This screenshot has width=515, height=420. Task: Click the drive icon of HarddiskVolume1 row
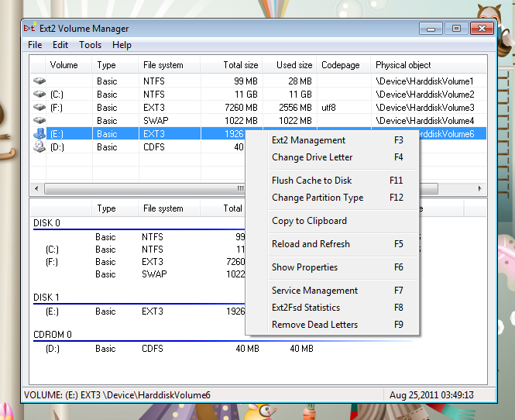click(39, 81)
